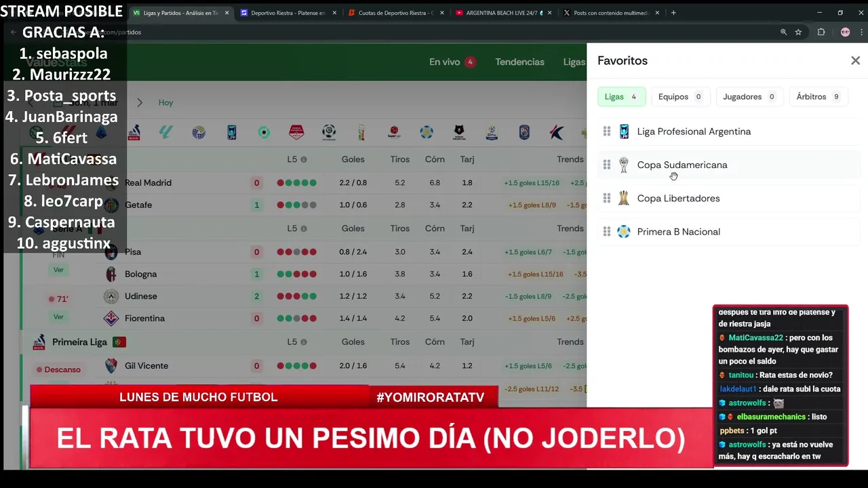Open the Primeira Liga league header
This screenshot has height=488, width=868.
click(79, 342)
